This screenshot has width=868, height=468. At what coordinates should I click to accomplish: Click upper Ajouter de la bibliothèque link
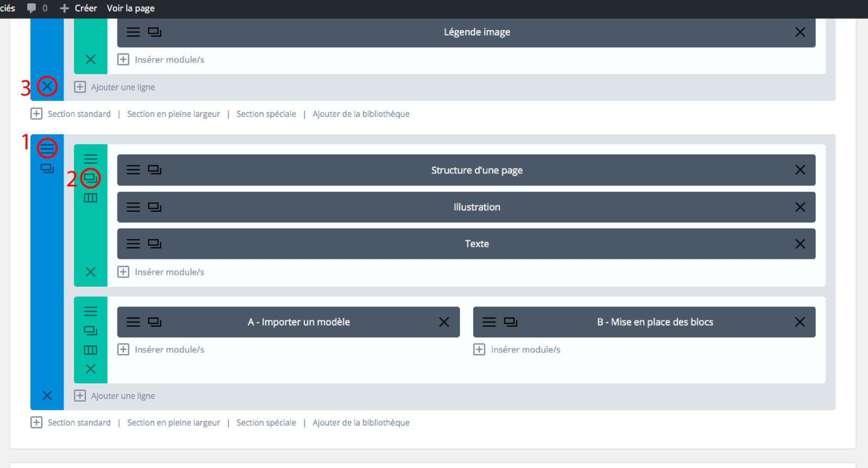click(x=361, y=114)
